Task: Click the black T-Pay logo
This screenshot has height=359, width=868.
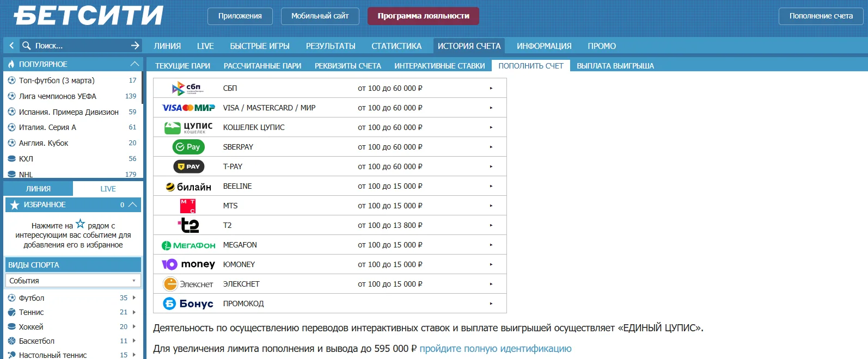Action: click(188, 166)
